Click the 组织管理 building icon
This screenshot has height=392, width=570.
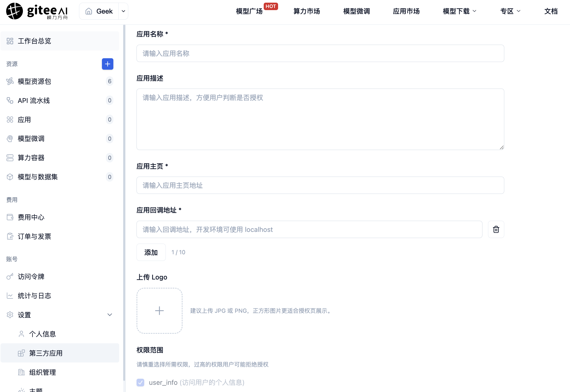tap(21, 372)
